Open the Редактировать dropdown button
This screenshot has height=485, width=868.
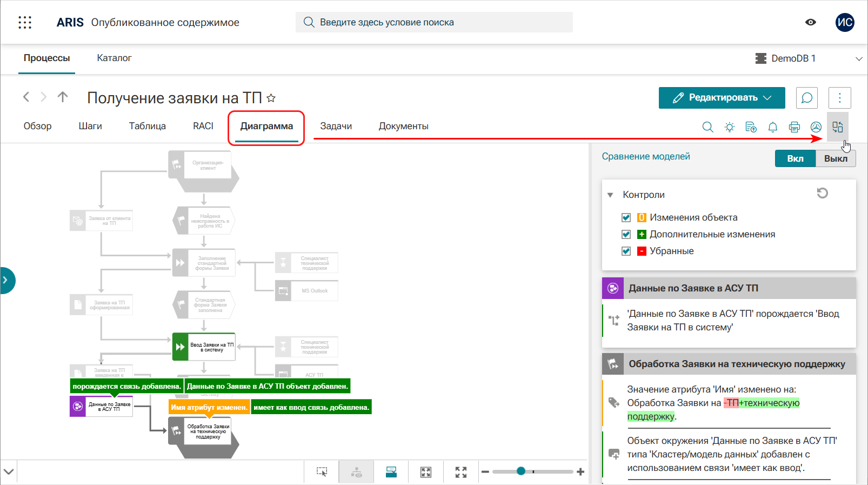coord(722,98)
